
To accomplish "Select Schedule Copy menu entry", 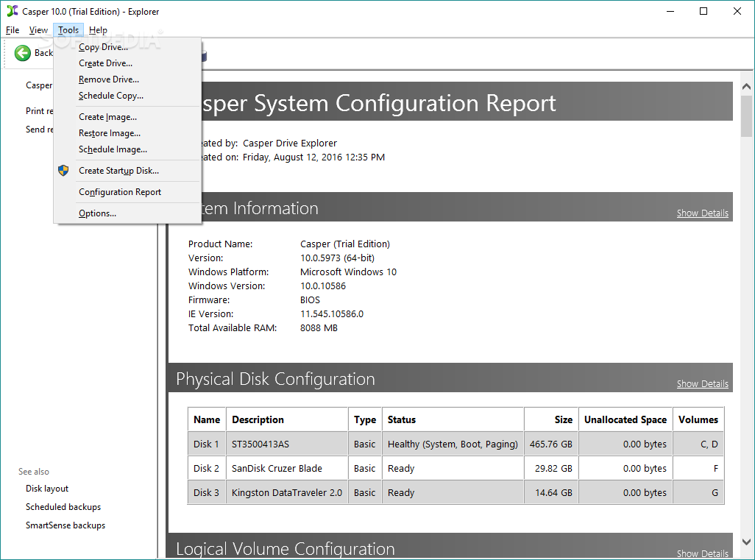I will pyautogui.click(x=127, y=96).
